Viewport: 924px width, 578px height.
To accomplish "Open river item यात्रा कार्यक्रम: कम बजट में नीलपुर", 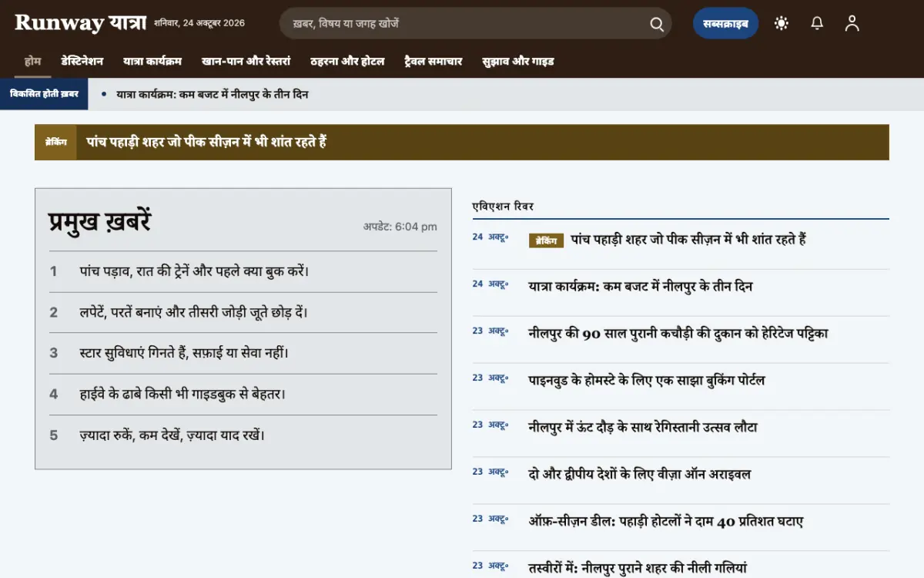I will pyautogui.click(x=641, y=287).
